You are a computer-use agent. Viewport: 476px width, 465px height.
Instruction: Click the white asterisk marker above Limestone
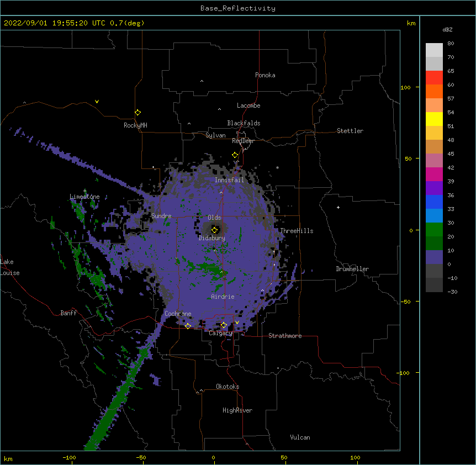pyautogui.click(x=84, y=191)
